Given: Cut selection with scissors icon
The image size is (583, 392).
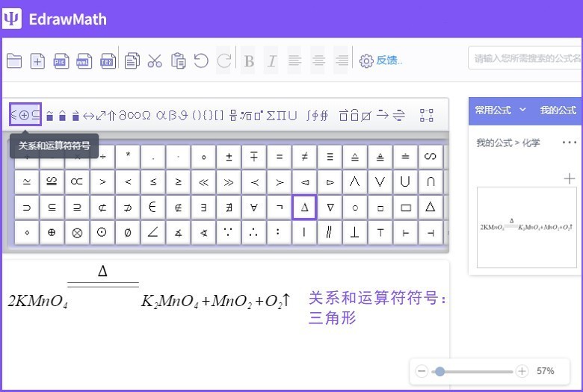Looking at the screenshot, I should [x=155, y=60].
